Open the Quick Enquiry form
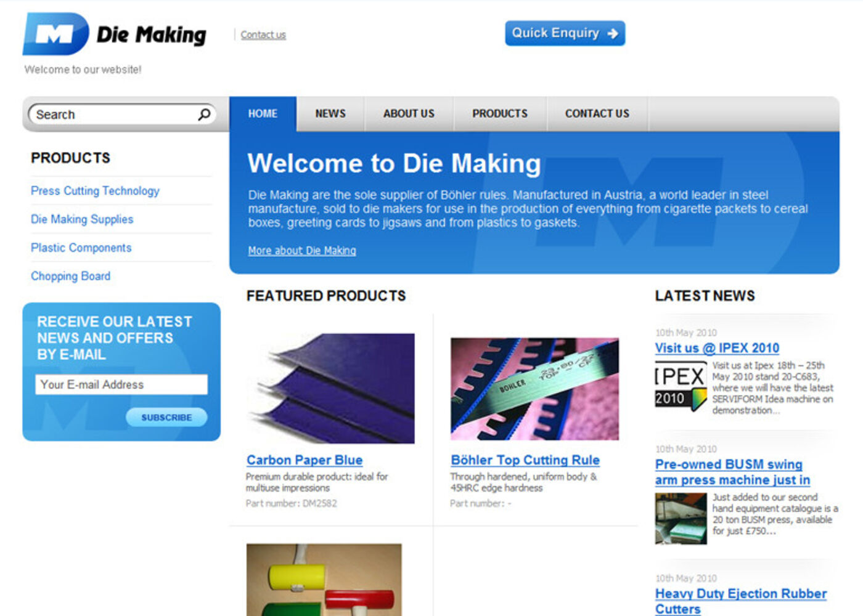Viewport: 863px width, 616px height. click(x=565, y=33)
